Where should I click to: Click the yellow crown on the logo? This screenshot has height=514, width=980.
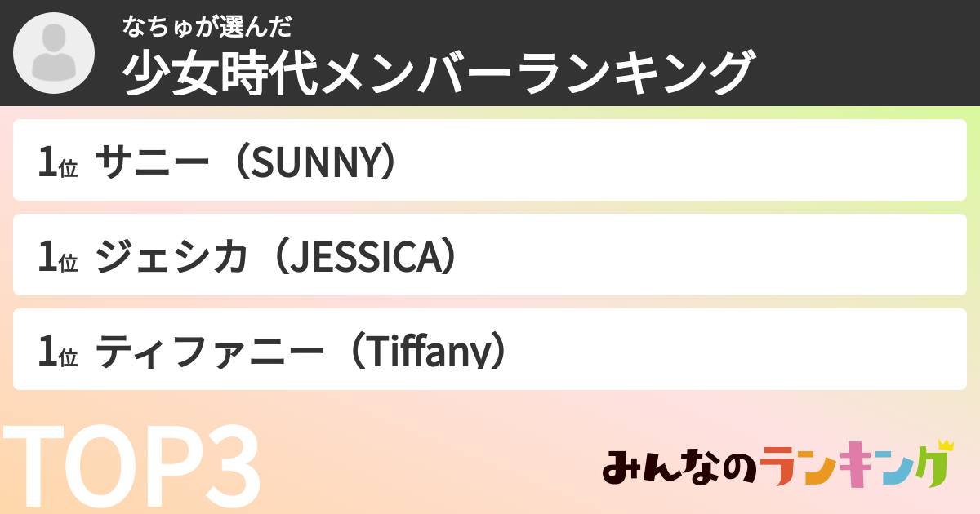945,446
